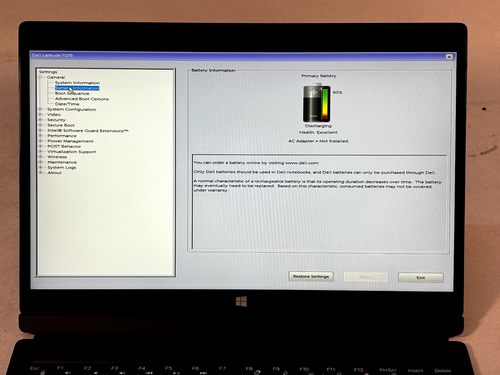Image resolution: width=500 pixels, height=375 pixels.
Task: Expand the System Configuration node
Action: 40,109
